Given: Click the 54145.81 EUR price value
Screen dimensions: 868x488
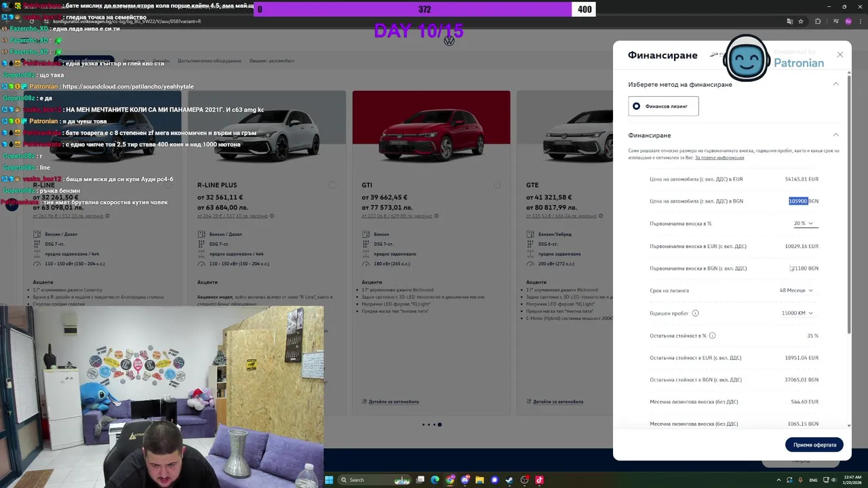Looking at the screenshot, I should (x=802, y=179).
